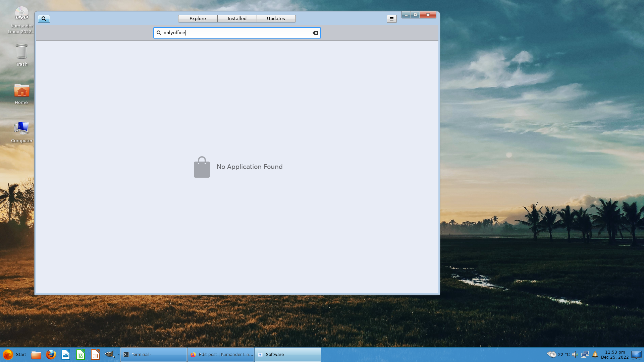
Task: Open the hamburger menu in Software
Action: 391,19
